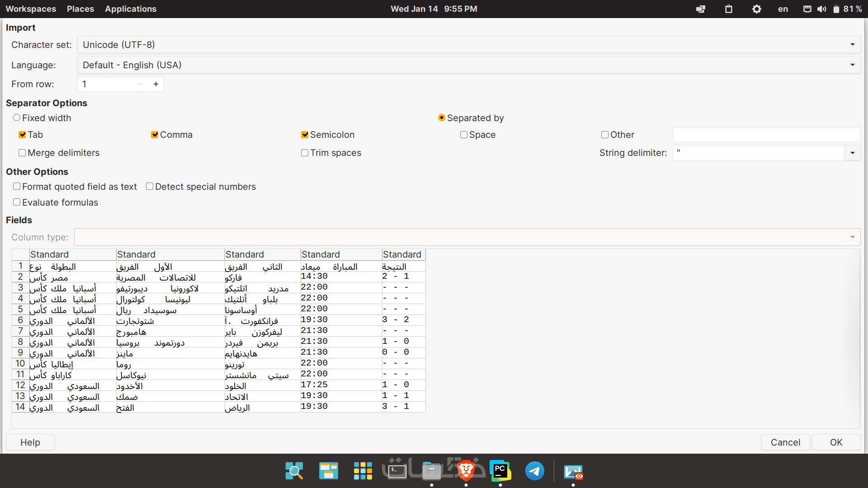Uncheck the Semicolon separator checkbox

[305, 135]
